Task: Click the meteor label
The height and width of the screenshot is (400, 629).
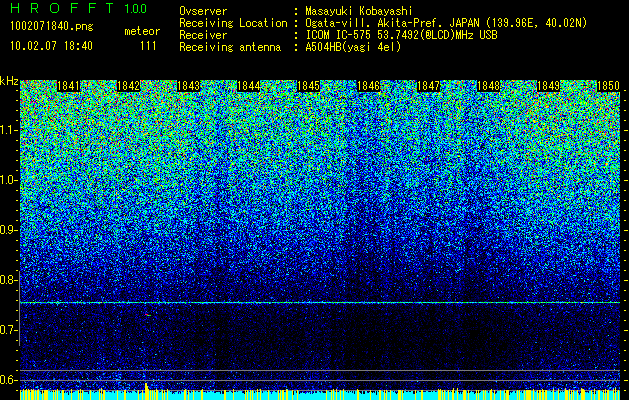Action: (x=142, y=31)
